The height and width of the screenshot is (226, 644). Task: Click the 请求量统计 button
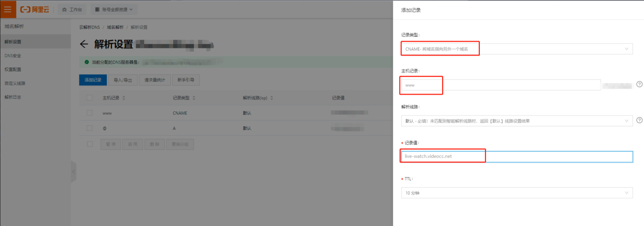tap(155, 80)
